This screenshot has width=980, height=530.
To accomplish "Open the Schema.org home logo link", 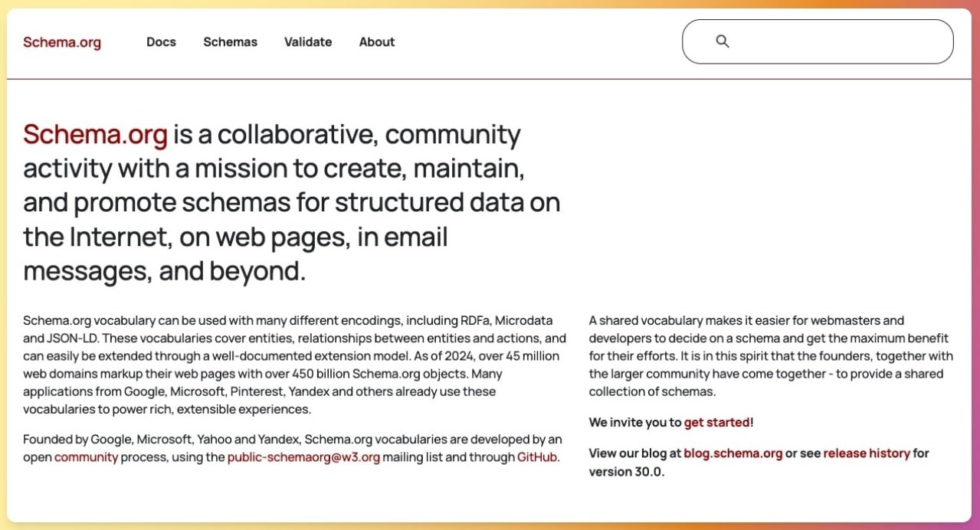I will coord(62,42).
